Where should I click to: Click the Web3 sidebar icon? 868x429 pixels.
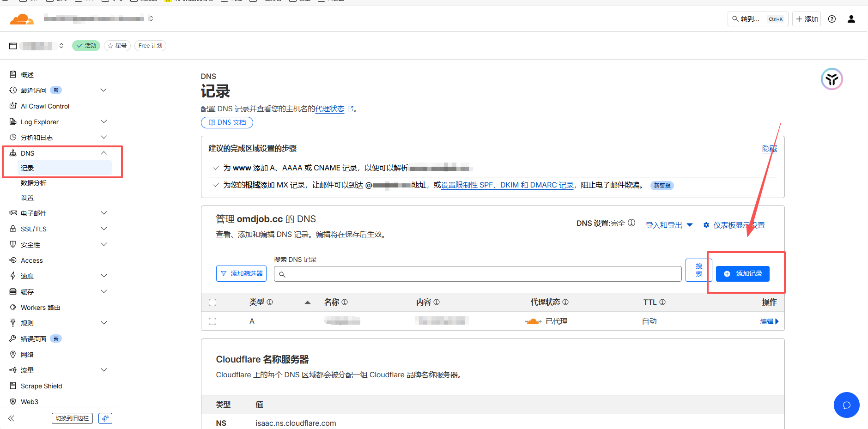tap(13, 401)
